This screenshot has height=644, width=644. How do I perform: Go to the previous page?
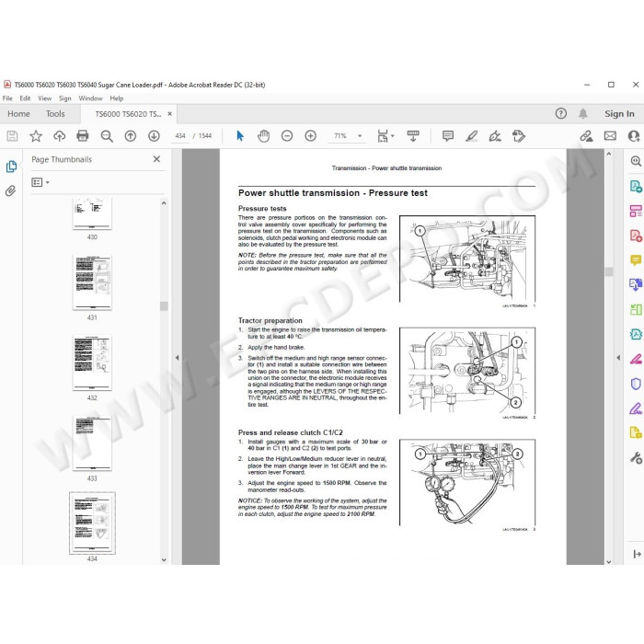coord(131,136)
